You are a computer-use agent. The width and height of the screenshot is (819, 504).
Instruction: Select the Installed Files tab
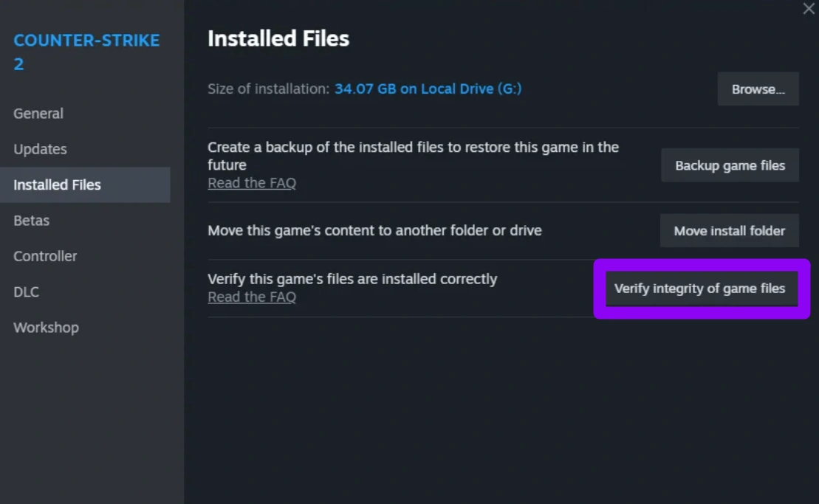point(57,184)
